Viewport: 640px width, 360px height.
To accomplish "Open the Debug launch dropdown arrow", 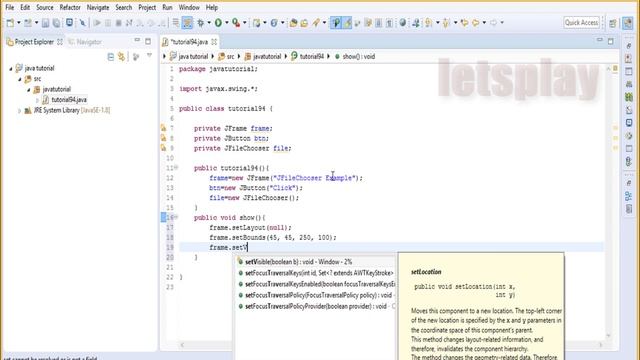I will coord(209,23).
